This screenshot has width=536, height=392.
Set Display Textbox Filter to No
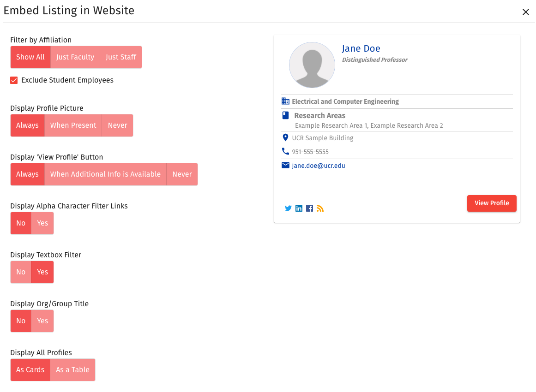tap(20, 272)
